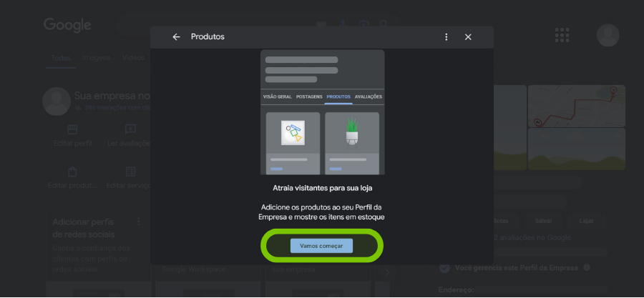Switch to the Imagens tab
644x298 pixels.
(96, 58)
